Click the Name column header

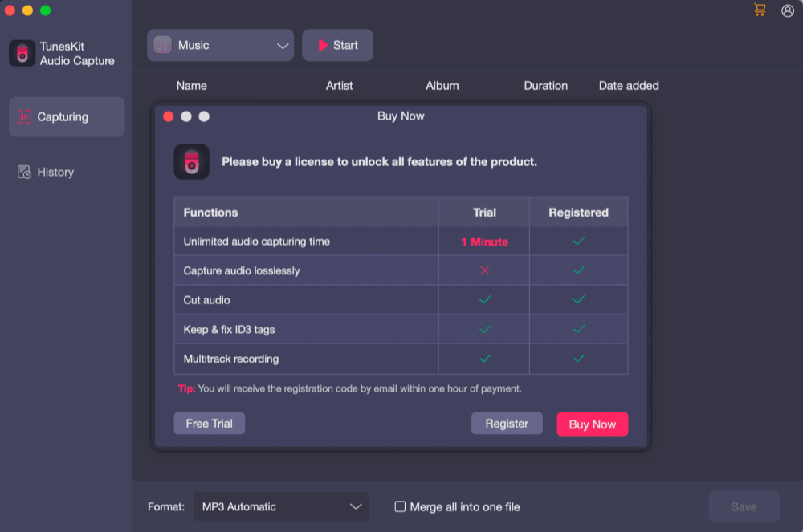191,85
